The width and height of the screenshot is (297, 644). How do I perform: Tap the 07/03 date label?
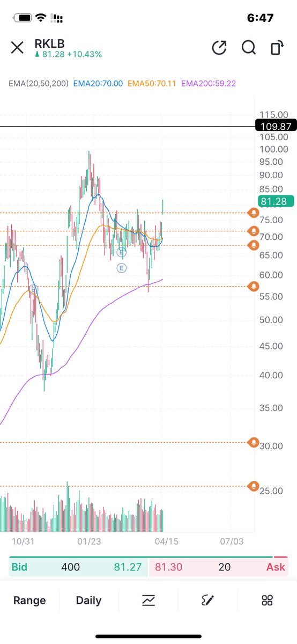(231, 541)
